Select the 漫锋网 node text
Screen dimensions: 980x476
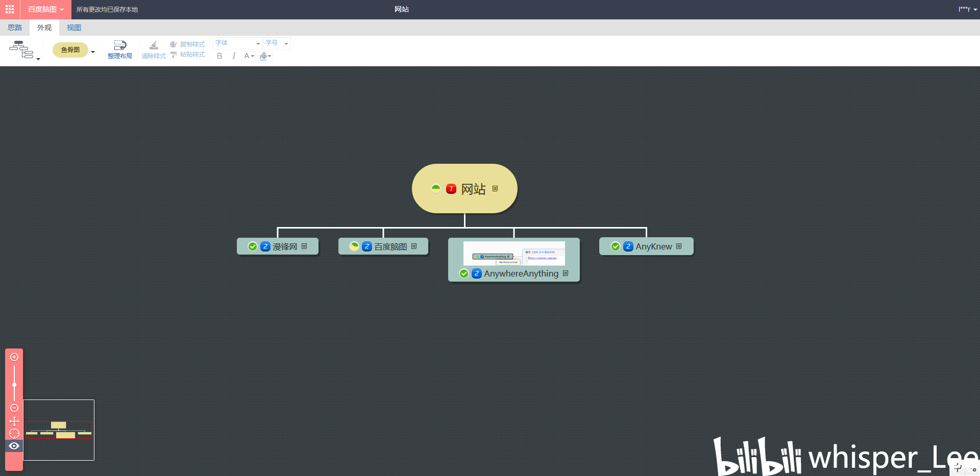pos(285,246)
